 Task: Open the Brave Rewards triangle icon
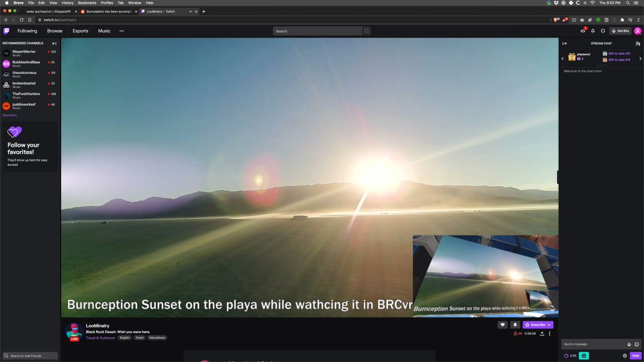coord(565,20)
